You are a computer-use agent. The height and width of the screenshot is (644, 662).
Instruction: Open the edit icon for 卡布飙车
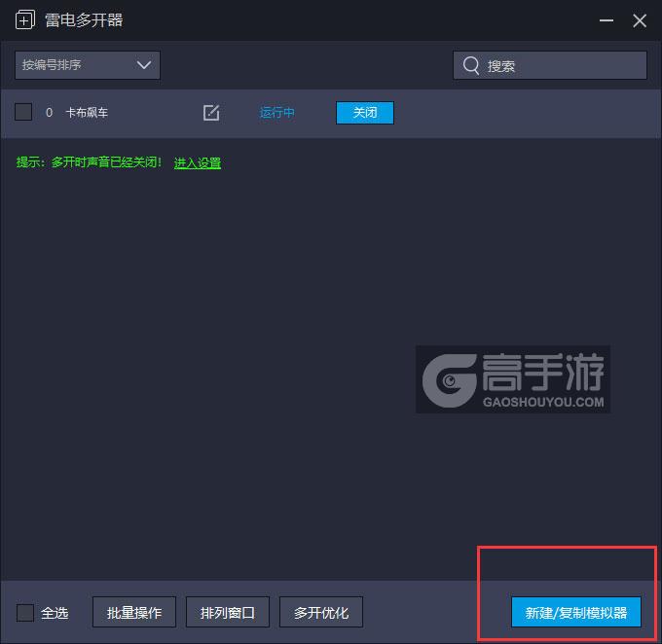[x=211, y=113]
